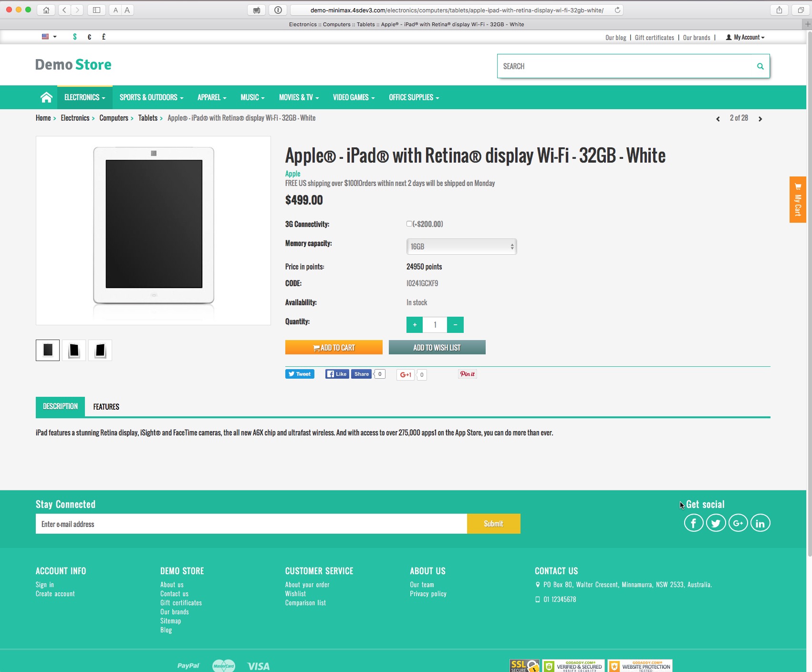Switch to Features tab
The height and width of the screenshot is (672, 812).
coord(106,407)
